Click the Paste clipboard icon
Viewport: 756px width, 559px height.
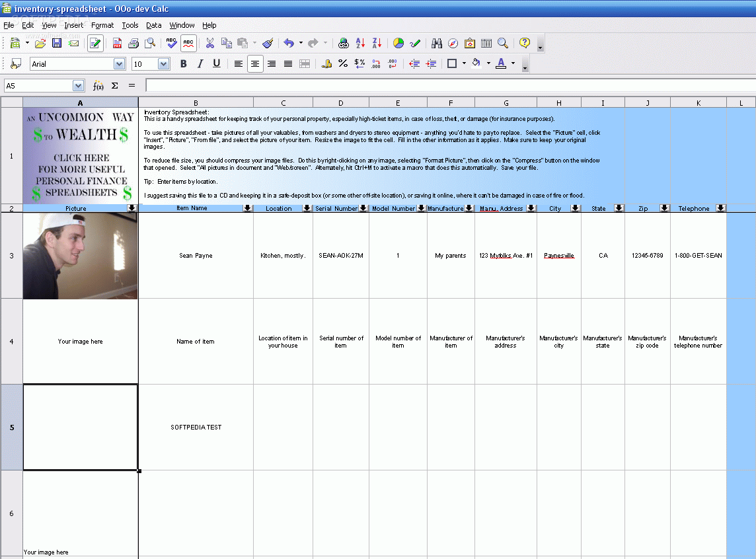pos(243,44)
